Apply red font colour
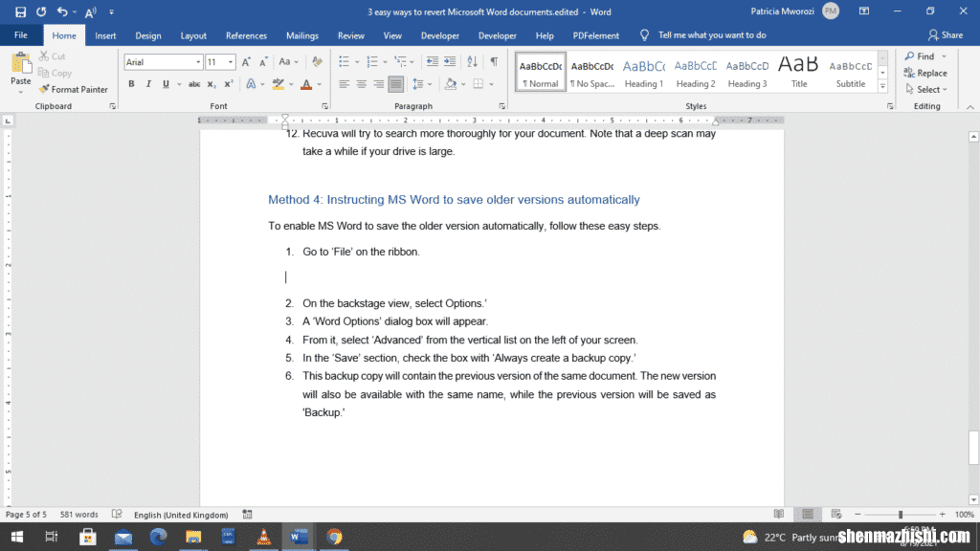 click(x=306, y=84)
